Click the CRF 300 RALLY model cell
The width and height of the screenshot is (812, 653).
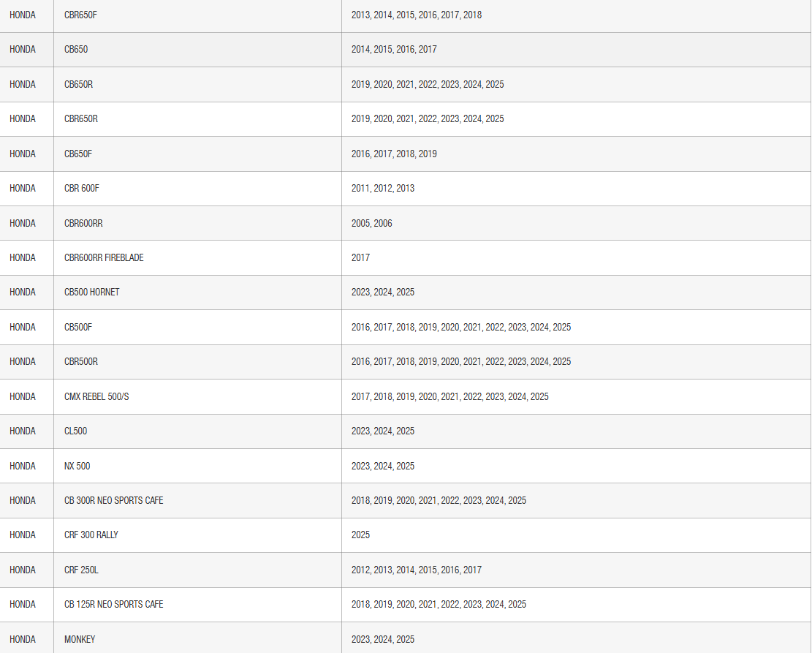91,535
